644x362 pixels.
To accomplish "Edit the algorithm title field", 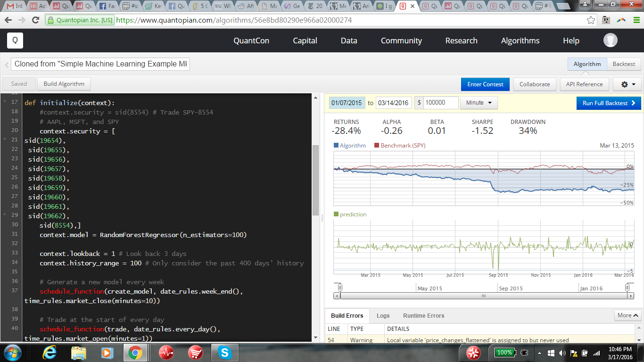I will point(100,64).
